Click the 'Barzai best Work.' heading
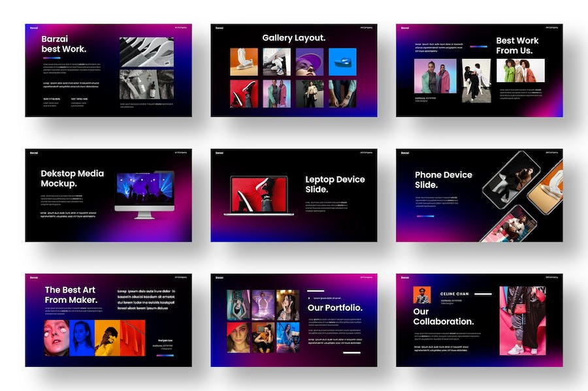Viewport: 588px width, 391px height. pyautogui.click(x=64, y=44)
